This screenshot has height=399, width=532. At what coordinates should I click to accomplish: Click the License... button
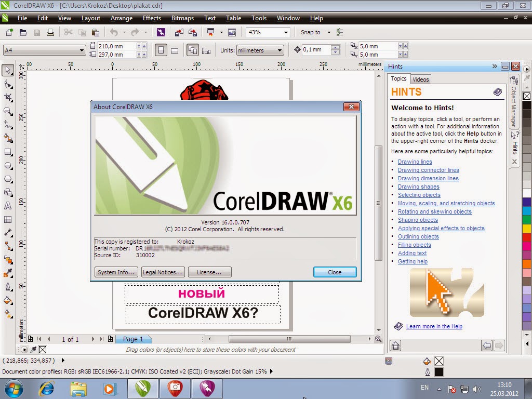209,272
